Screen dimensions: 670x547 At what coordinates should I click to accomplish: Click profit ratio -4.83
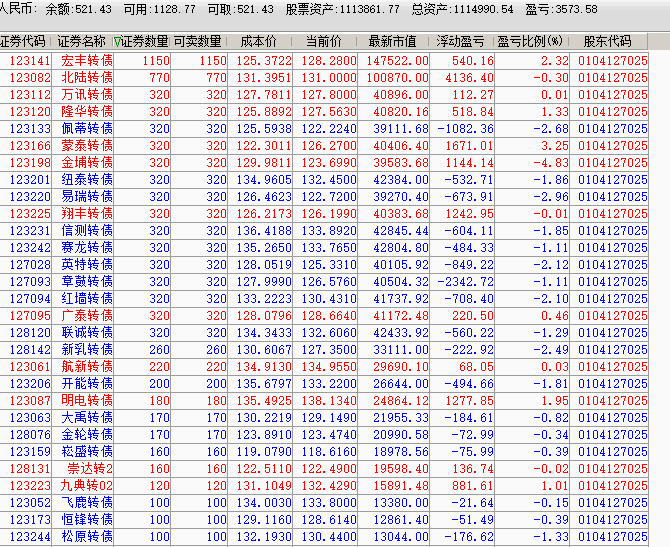551,163
